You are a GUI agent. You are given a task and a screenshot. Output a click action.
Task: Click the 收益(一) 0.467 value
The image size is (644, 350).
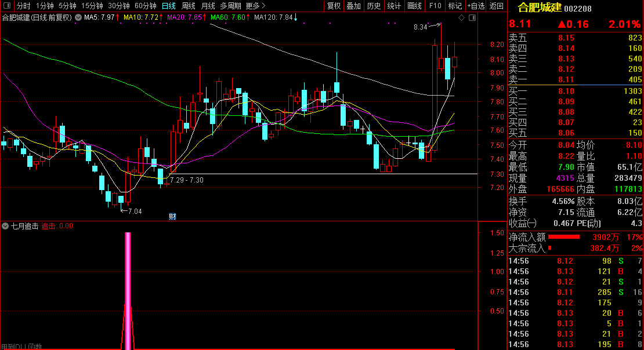(x=564, y=223)
